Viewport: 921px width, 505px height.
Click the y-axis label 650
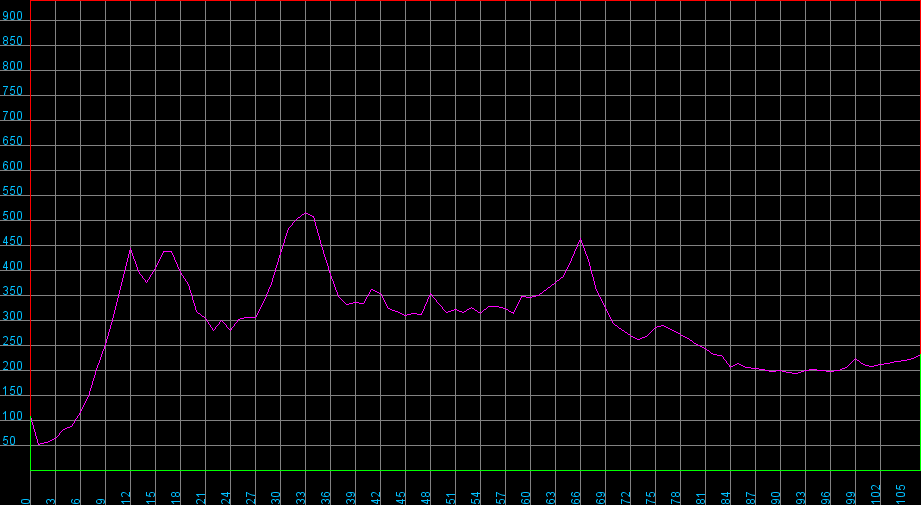(x=12, y=141)
